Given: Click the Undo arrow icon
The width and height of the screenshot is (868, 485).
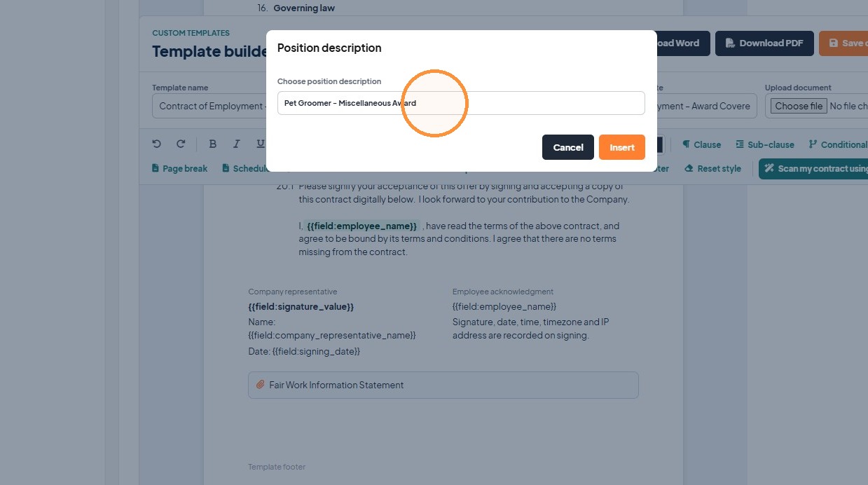Looking at the screenshot, I should point(157,144).
